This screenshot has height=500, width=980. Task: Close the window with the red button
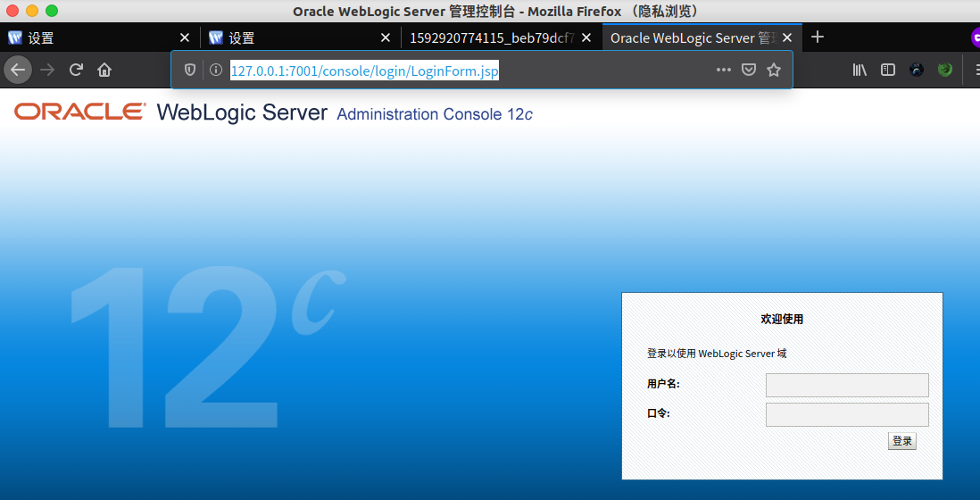click(12, 11)
